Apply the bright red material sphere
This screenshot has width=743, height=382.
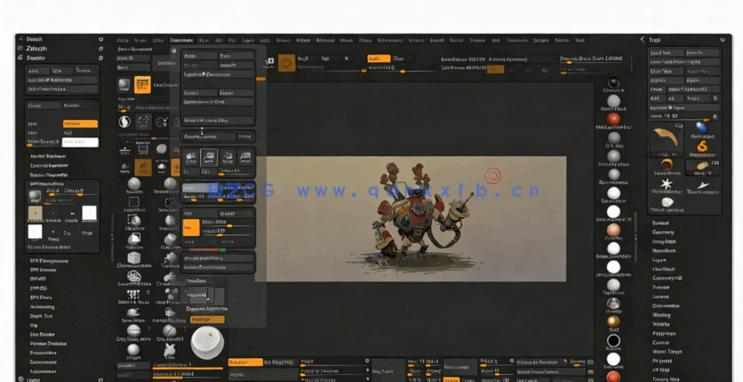[x=614, y=119]
